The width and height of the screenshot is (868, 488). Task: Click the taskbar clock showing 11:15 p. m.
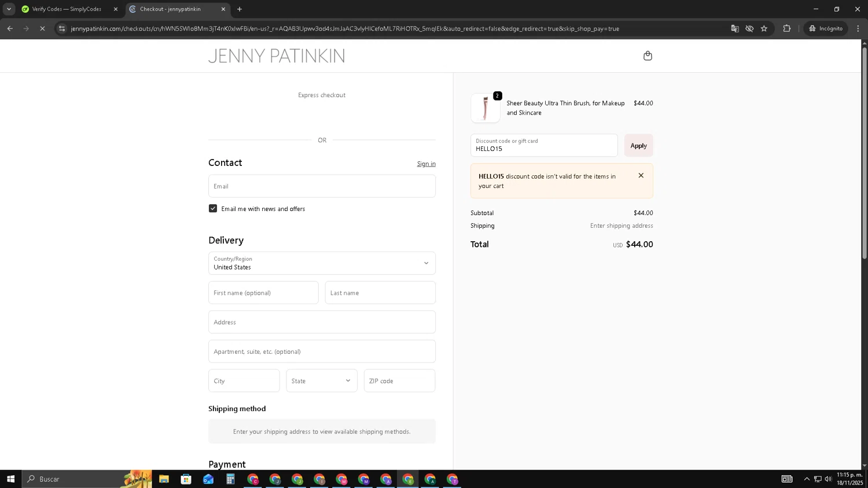tap(849, 479)
